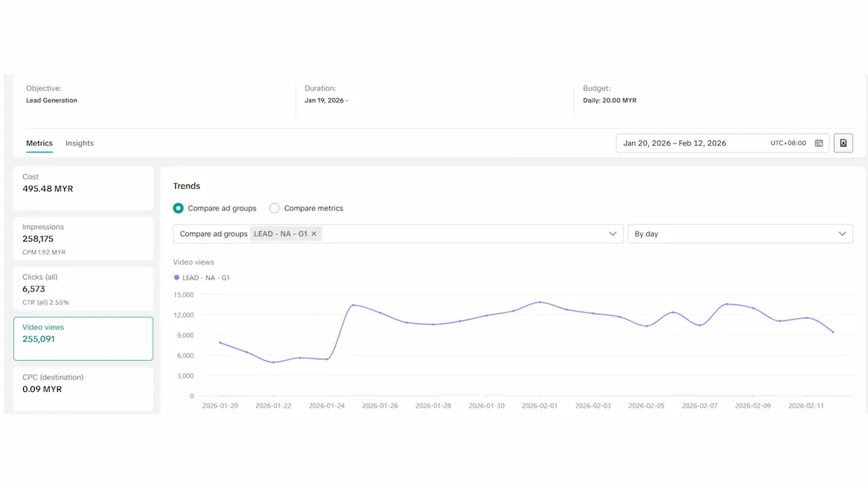Expand the Compare ad groups dropdown arrow

pos(613,234)
